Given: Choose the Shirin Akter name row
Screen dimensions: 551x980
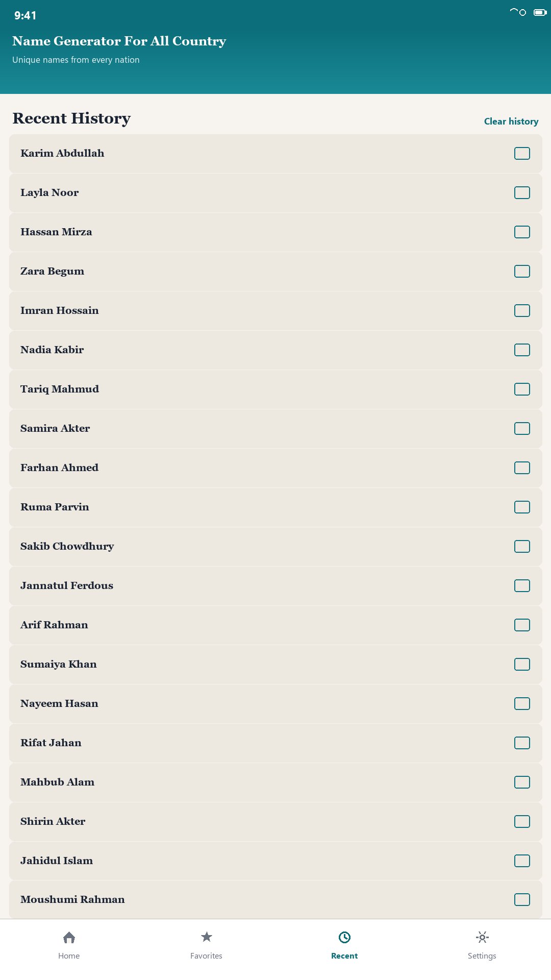Looking at the screenshot, I should tap(275, 821).
